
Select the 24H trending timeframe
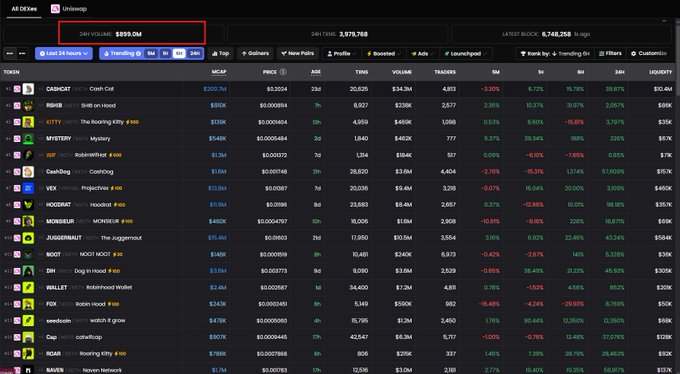[195, 53]
